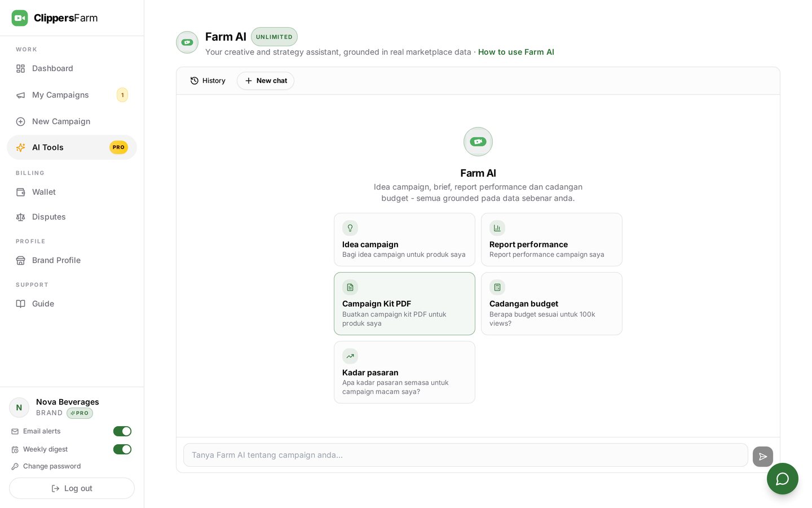Open the Guide support page
This screenshot has height=508, width=812.
[x=72, y=304]
